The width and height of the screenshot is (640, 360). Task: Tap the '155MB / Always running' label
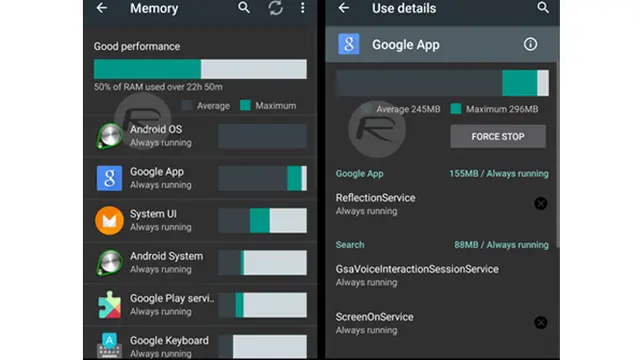[499, 173]
